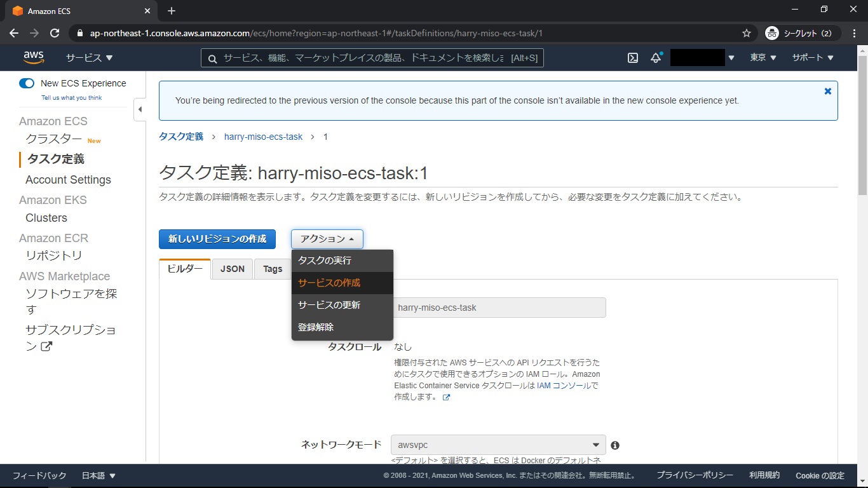The width and height of the screenshot is (868, 488).
Task: Open the notifications bell
Action: click(656, 58)
